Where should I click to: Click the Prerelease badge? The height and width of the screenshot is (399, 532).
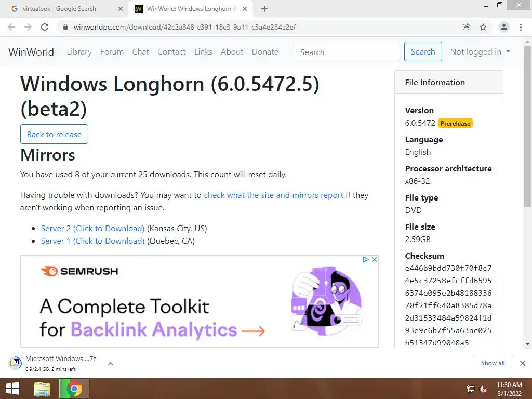(x=455, y=124)
